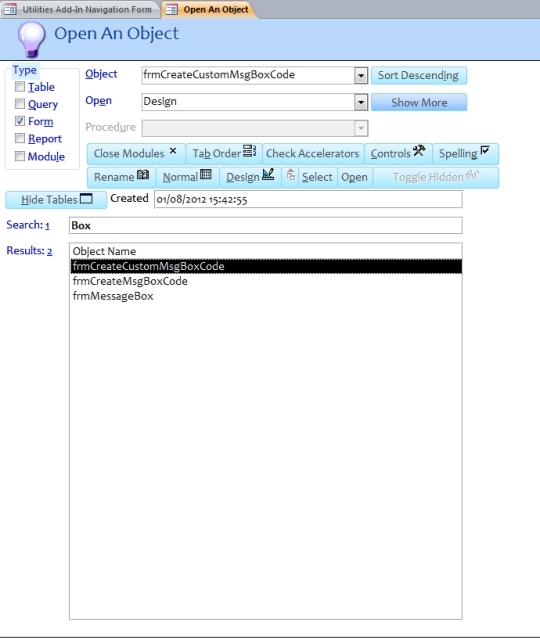
Task: Run the Spelling check
Action: [465, 153]
